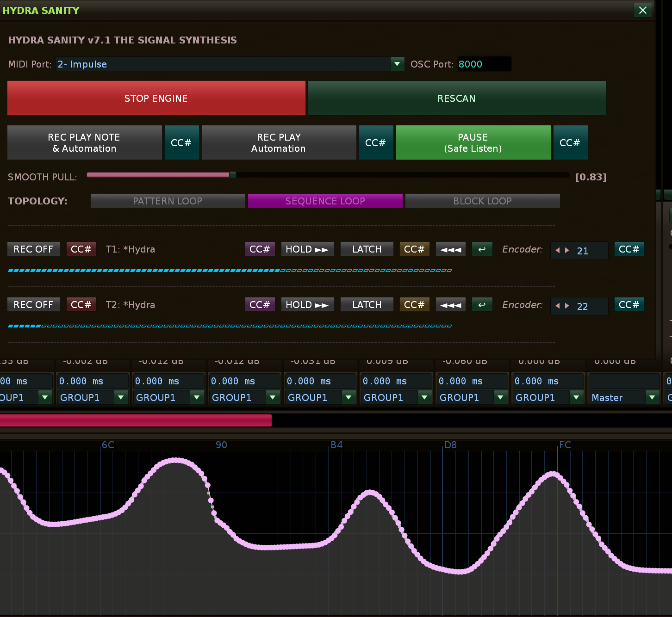Image resolution: width=672 pixels, height=617 pixels.
Task: Click the OSC Port input field
Action: coord(484,64)
